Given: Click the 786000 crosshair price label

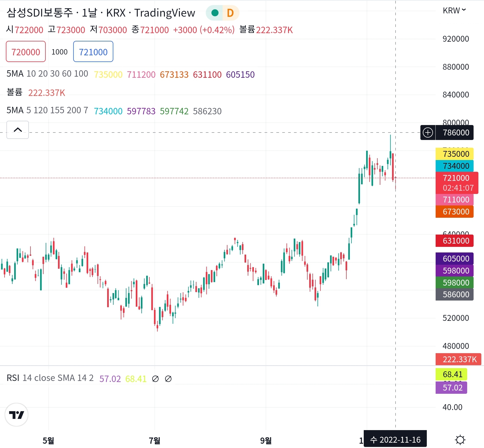Looking at the screenshot, I should coord(455,133).
